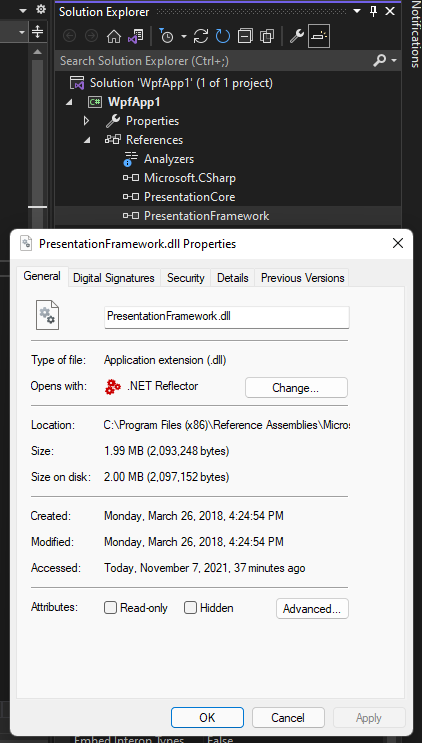Open the Details tab
The image size is (422, 743).
pyautogui.click(x=233, y=278)
